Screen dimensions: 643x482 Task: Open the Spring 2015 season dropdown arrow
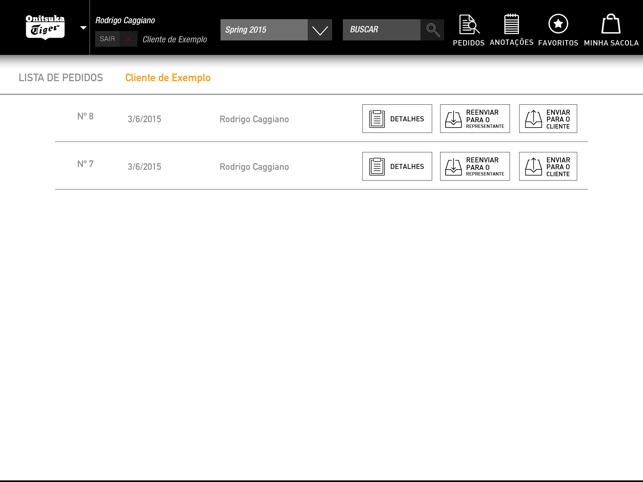[x=320, y=30]
